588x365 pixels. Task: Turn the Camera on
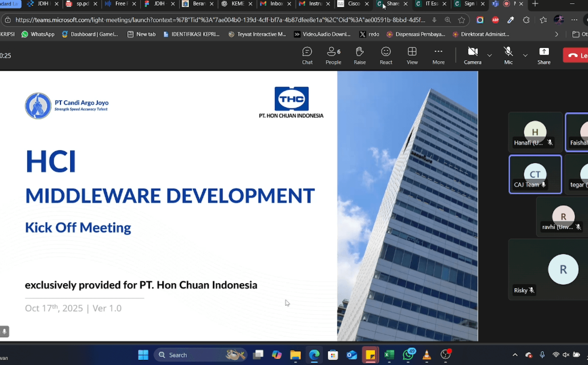pos(473,56)
